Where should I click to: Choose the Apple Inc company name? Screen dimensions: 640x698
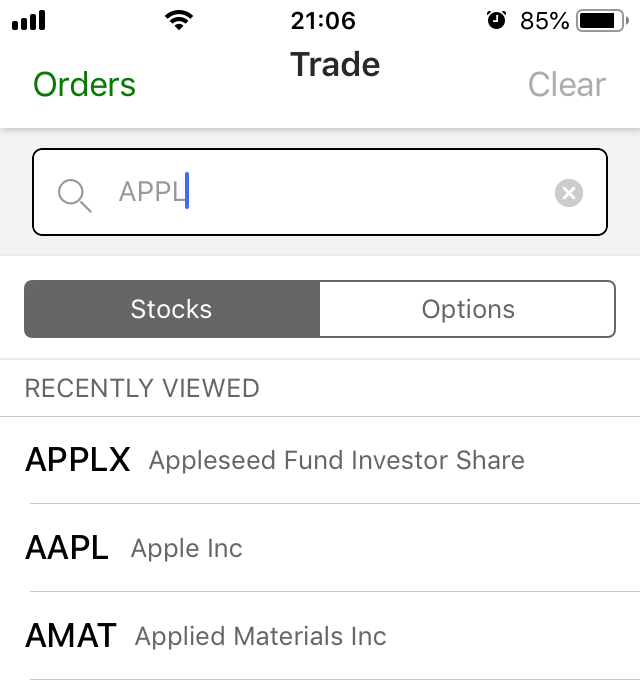(186, 549)
